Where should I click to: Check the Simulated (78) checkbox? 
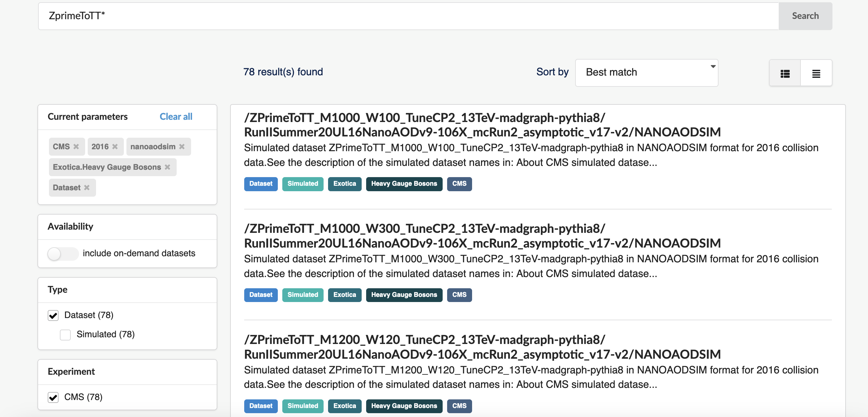point(65,335)
